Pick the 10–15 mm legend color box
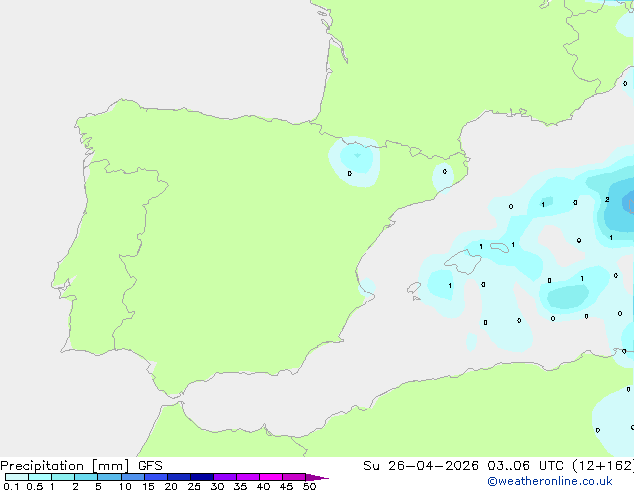This screenshot has height=490, width=634. click(x=133, y=477)
